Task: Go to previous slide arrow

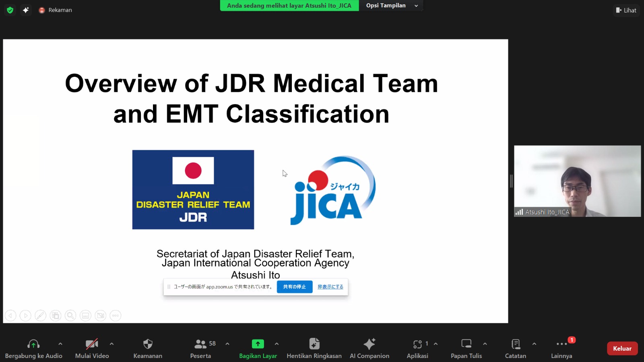Action: (10, 316)
